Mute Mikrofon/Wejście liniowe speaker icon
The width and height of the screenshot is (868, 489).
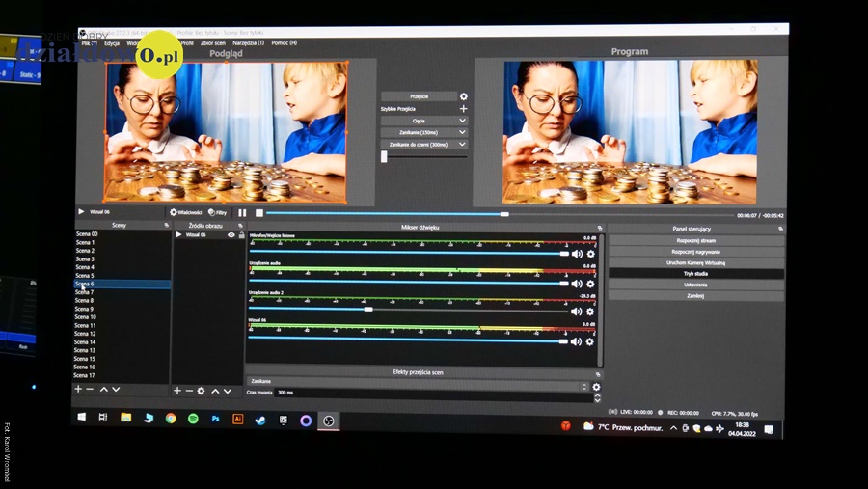click(x=577, y=254)
